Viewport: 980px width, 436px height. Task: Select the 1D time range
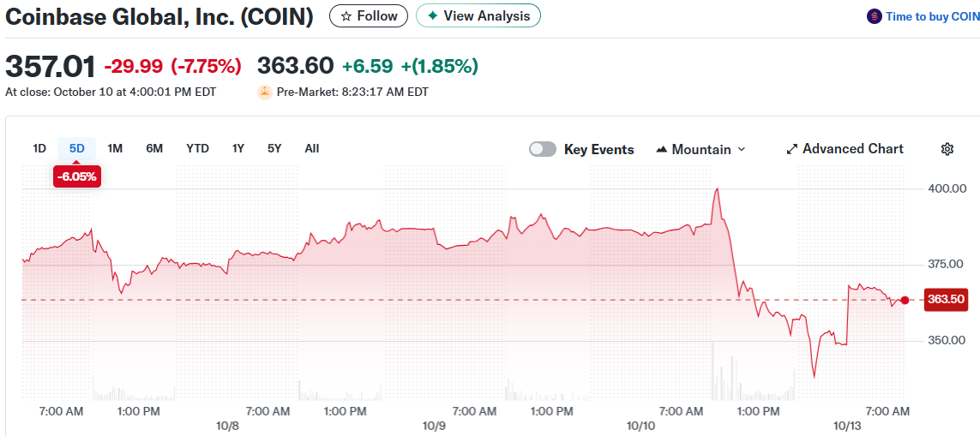click(x=39, y=148)
